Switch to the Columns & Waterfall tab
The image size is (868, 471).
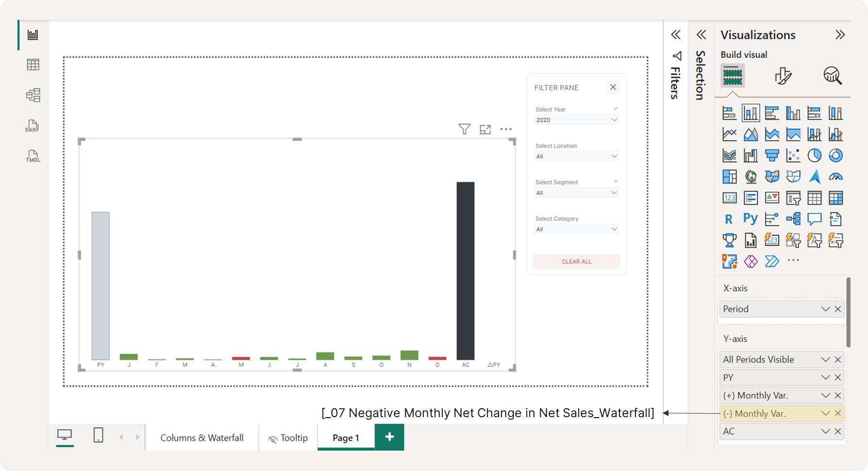tap(202, 437)
